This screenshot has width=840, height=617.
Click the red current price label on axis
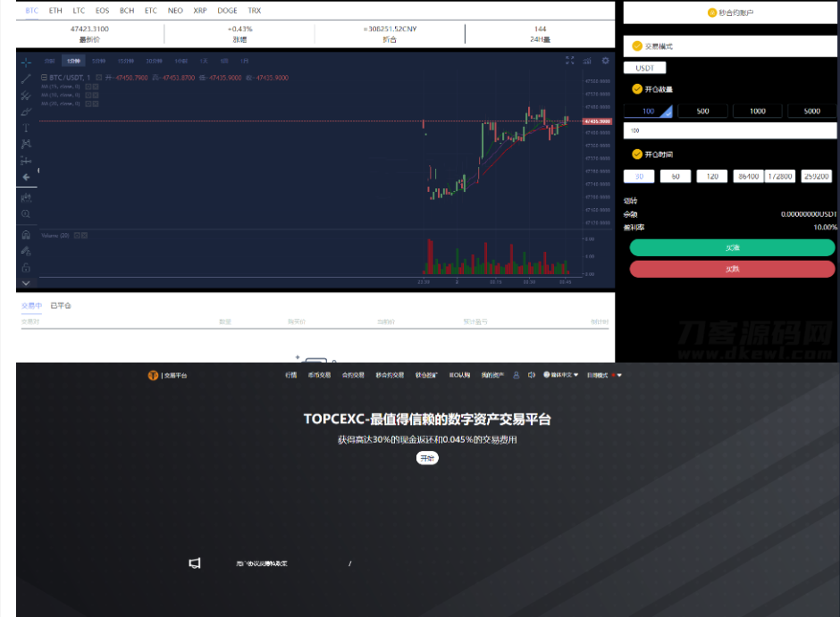[597, 121]
